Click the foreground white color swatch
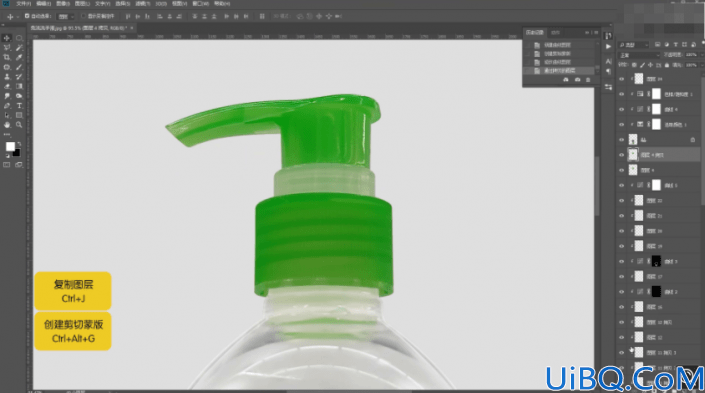Screen dimensions: 705x393 [x=10, y=147]
